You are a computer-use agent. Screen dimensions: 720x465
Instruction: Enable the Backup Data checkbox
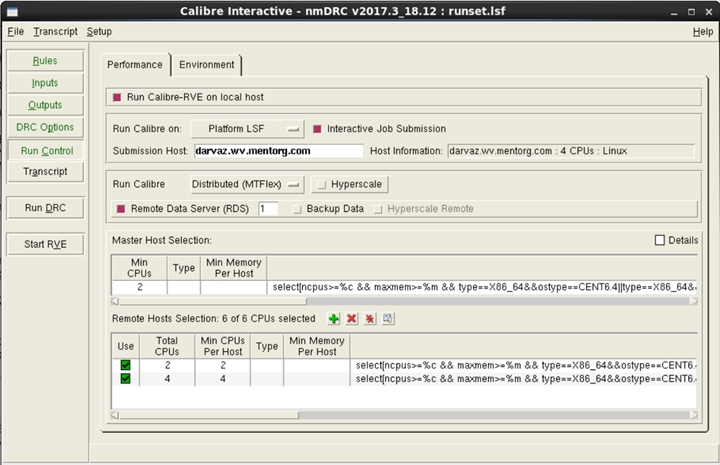[x=297, y=209]
